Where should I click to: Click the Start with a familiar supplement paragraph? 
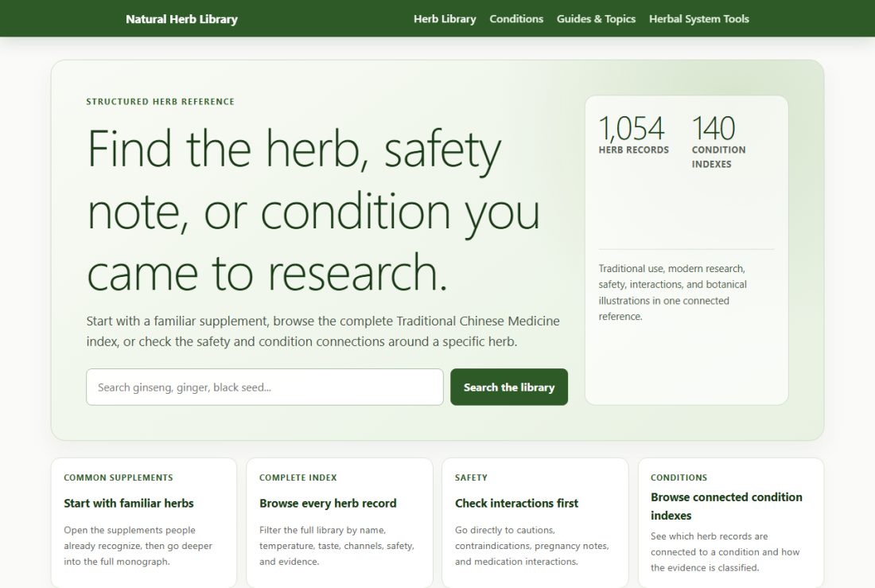click(x=322, y=331)
